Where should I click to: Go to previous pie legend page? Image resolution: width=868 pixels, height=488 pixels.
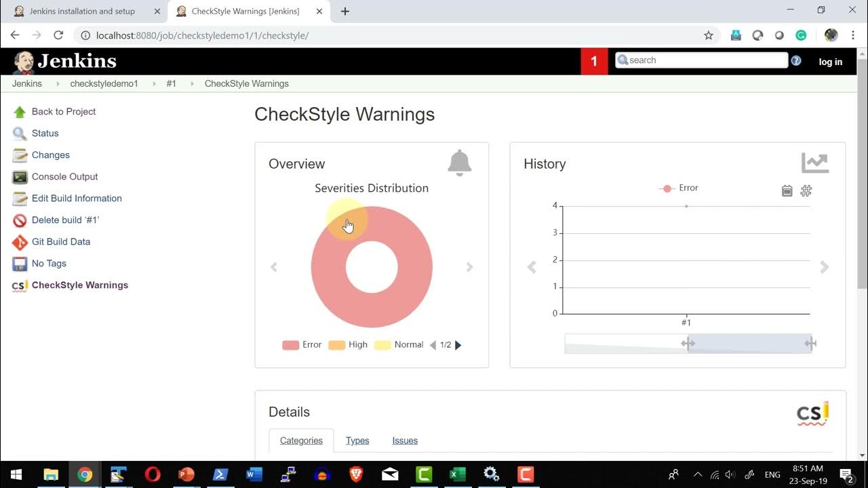433,345
